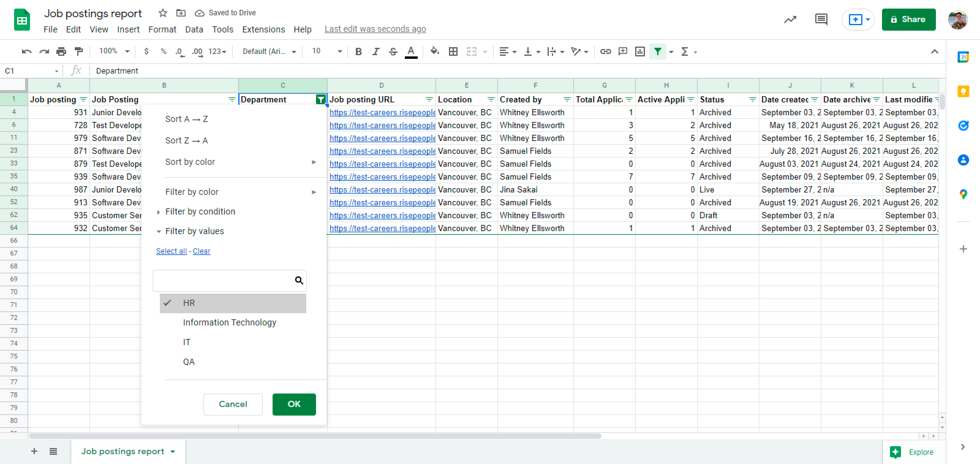This screenshot has width=980, height=464.
Task: Open the fill color picker
Action: click(x=435, y=51)
